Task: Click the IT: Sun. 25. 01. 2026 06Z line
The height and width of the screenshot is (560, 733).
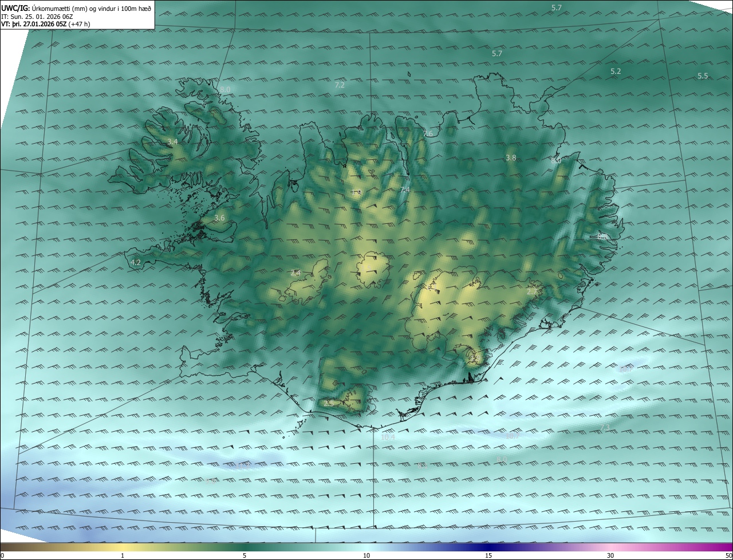Action: [37, 16]
